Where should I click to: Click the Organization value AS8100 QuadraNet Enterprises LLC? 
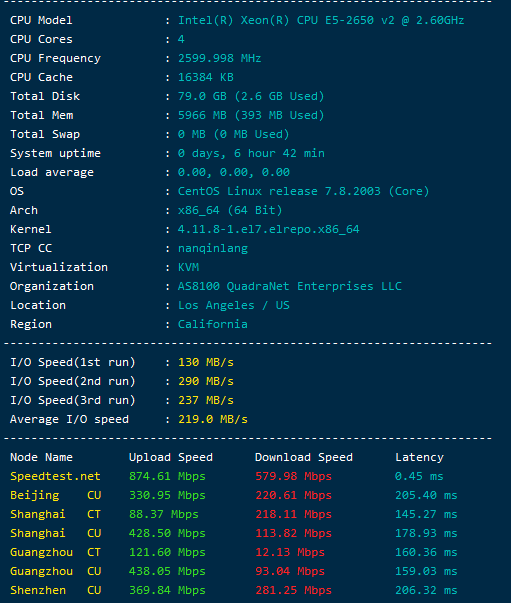pos(290,286)
